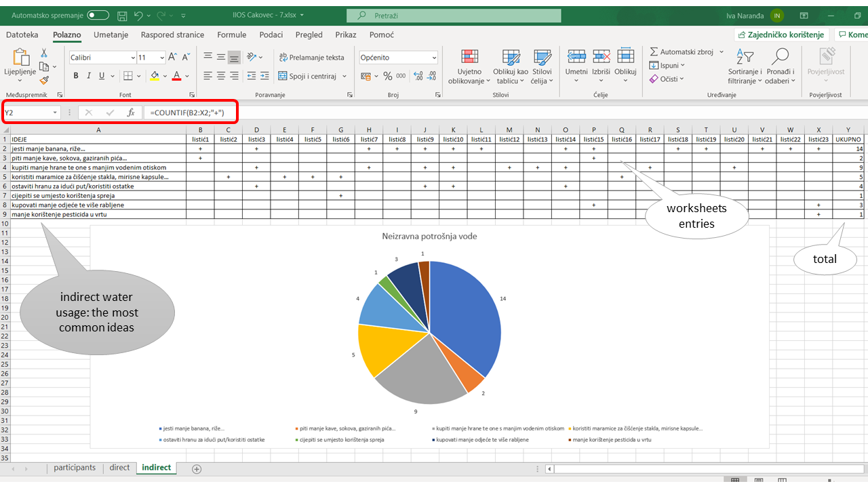Click the Align text left icon
This screenshot has height=488, width=868.
(208, 76)
